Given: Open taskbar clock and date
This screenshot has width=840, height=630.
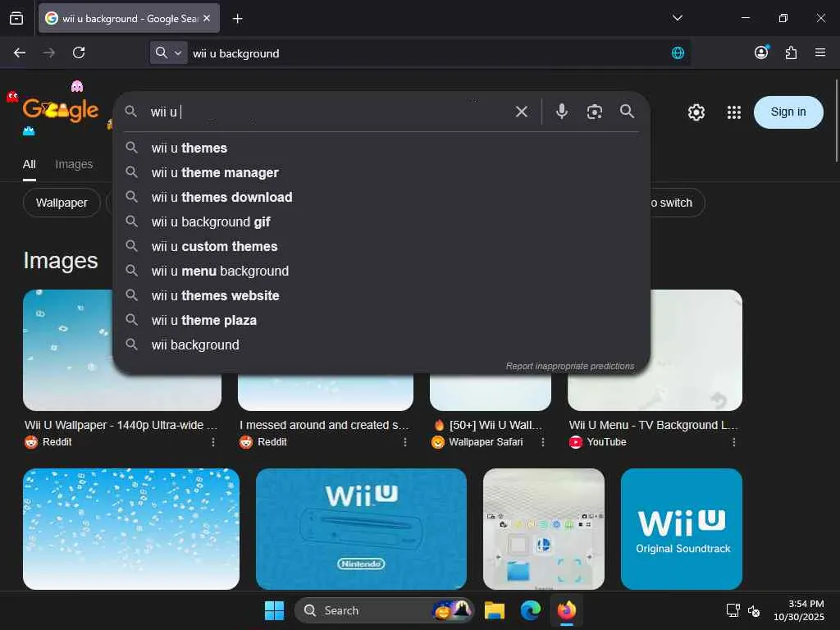Looking at the screenshot, I should 798,610.
